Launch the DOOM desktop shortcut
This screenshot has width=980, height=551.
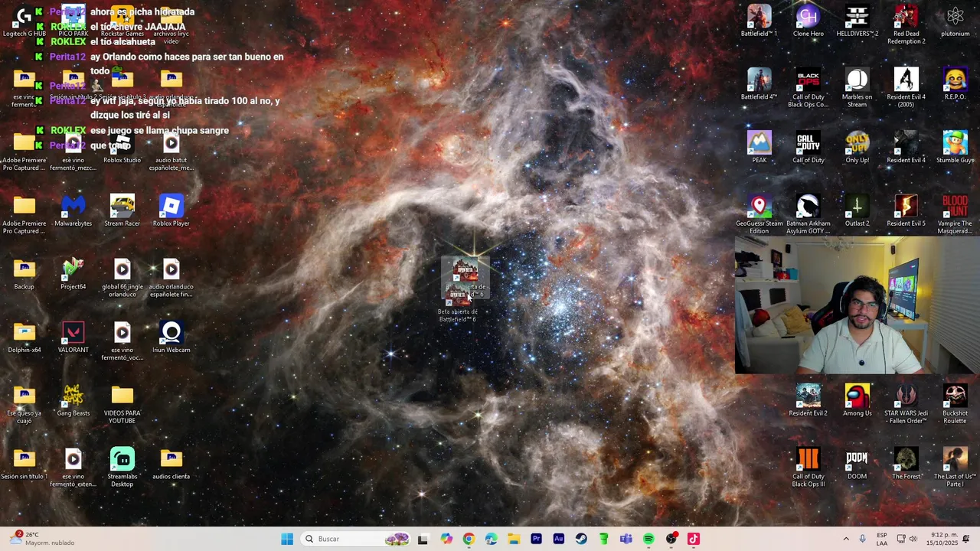857,464
